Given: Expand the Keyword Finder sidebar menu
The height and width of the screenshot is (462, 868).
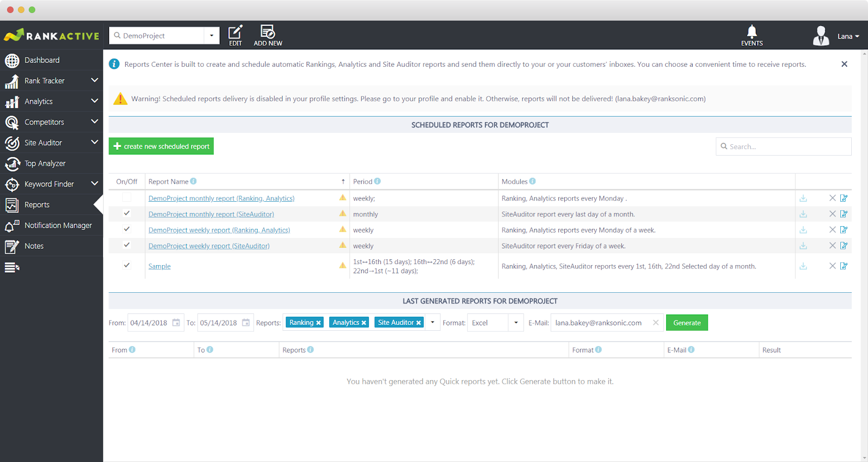Looking at the screenshot, I should pos(94,183).
